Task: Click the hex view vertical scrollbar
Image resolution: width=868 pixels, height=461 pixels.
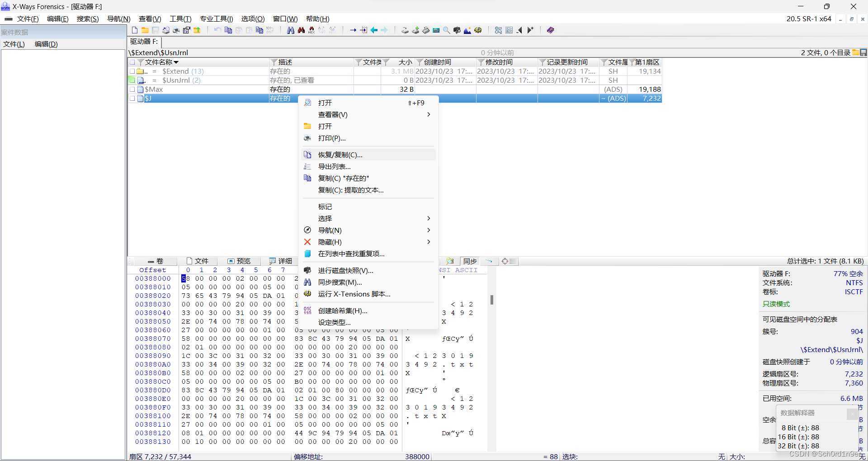Action: (492, 300)
